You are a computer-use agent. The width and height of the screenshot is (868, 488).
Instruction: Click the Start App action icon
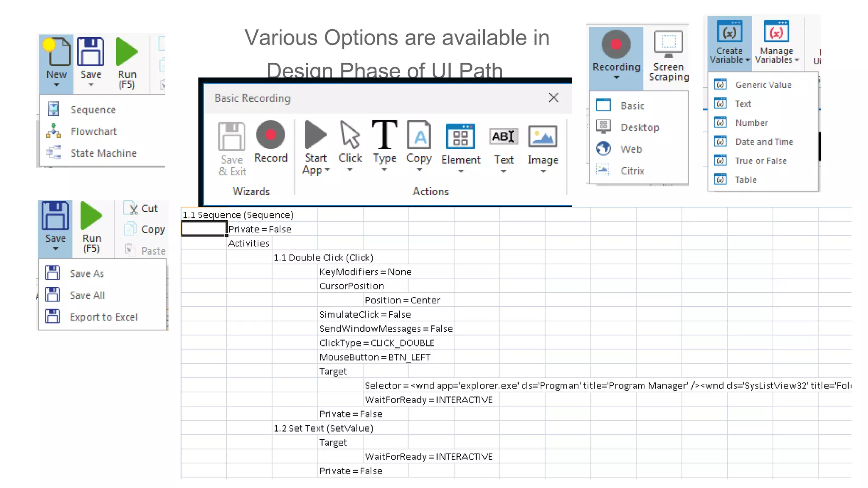tap(316, 135)
